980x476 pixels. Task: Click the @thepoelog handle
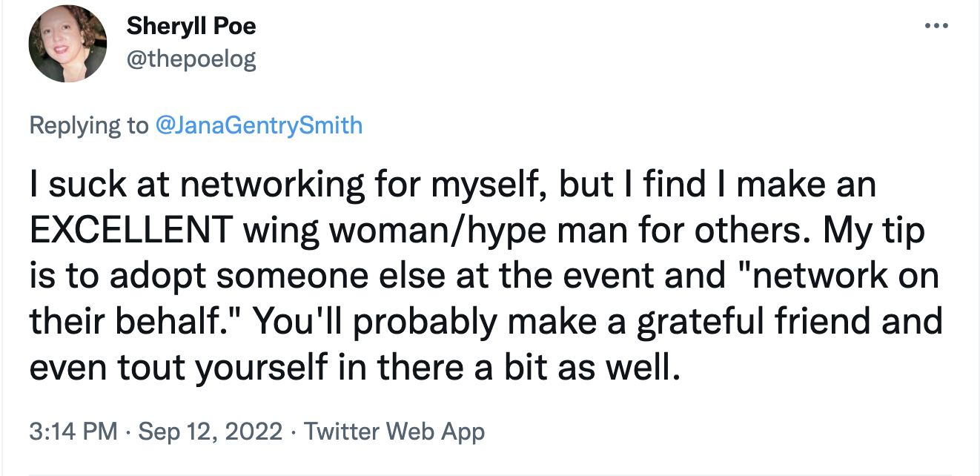[x=191, y=59]
